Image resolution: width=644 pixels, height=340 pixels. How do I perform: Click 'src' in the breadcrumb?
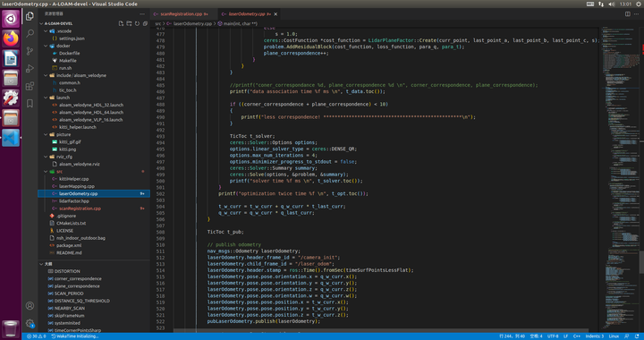(157, 23)
